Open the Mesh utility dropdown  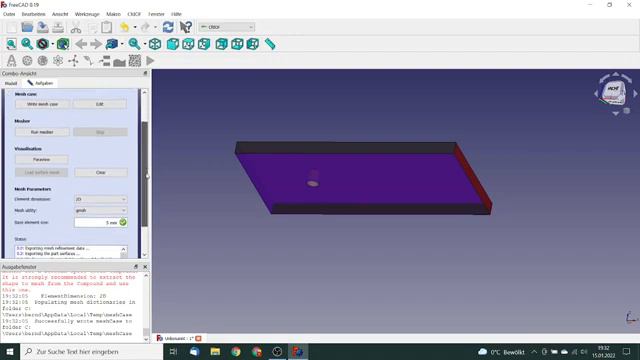(100, 210)
